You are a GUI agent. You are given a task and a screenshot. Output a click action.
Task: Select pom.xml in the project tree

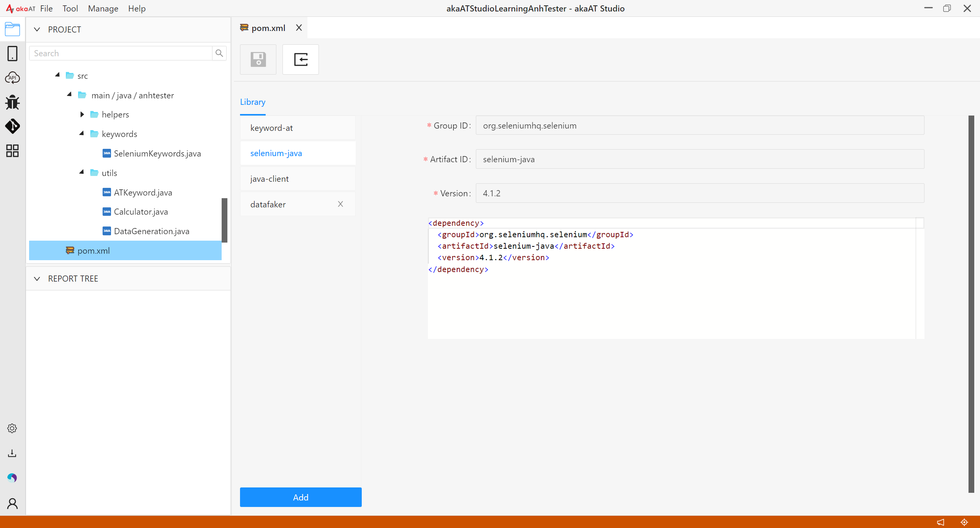click(x=125, y=251)
